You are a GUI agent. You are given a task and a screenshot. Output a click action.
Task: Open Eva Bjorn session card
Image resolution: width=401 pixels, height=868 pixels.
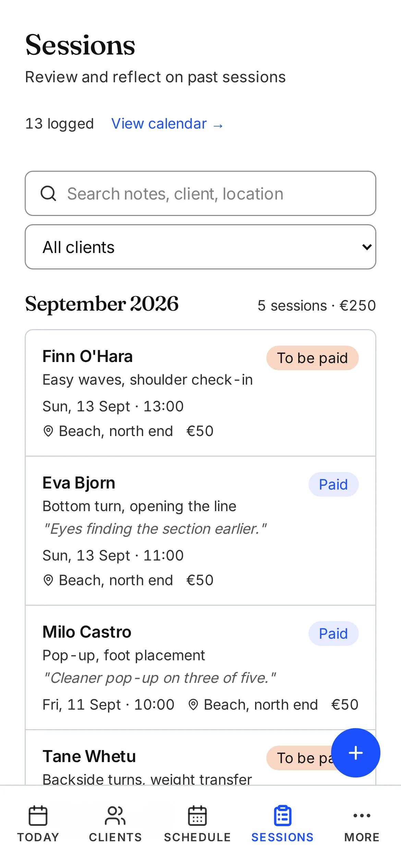click(200, 531)
